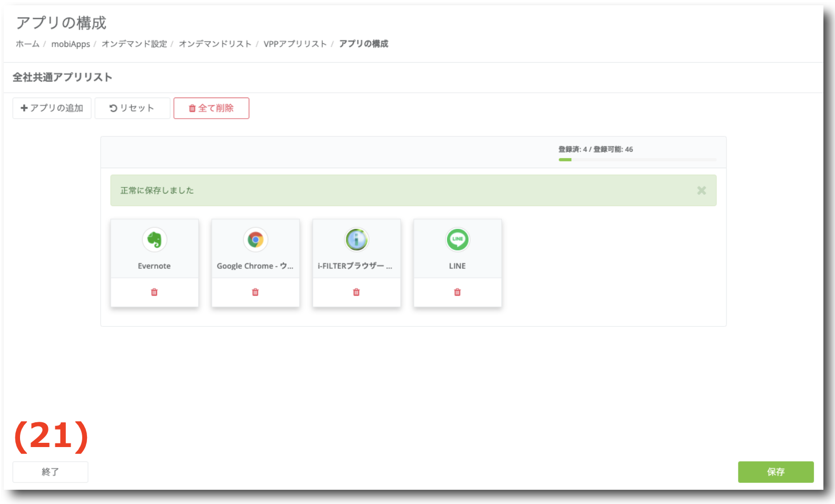835x504 pixels.
Task: Click the 終了 button
Action: pyautogui.click(x=50, y=472)
